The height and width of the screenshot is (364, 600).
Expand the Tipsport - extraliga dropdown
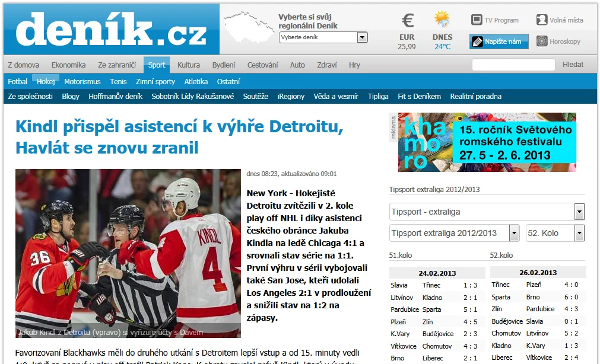(487, 212)
